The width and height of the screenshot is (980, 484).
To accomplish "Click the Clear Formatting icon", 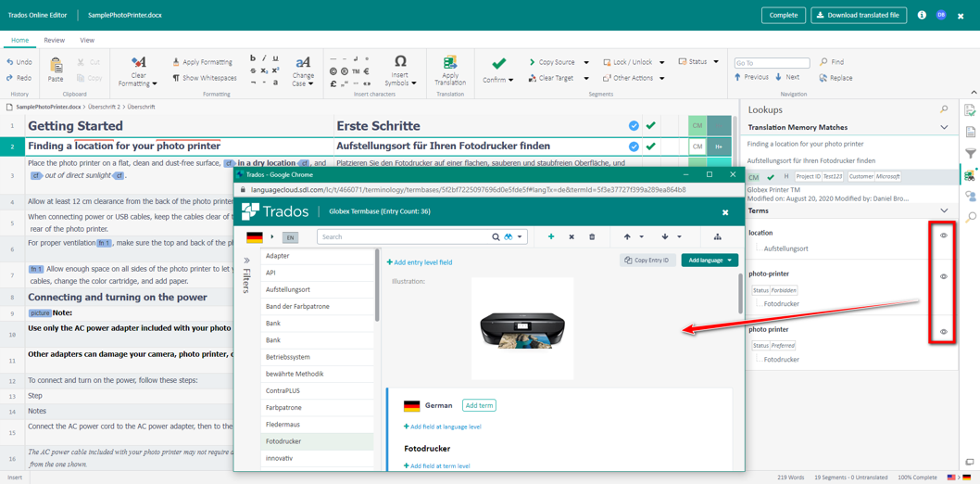I will (x=138, y=62).
